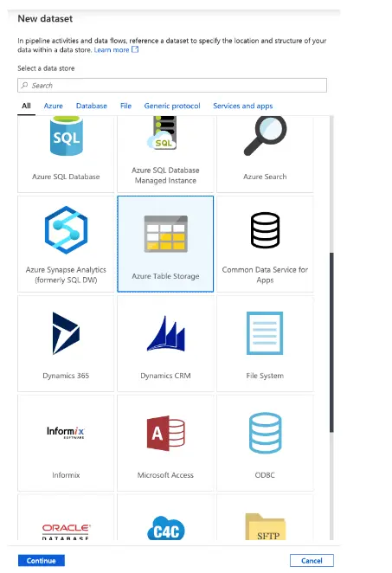Open the File tab
The height and width of the screenshot is (573, 392).
pyautogui.click(x=125, y=106)
